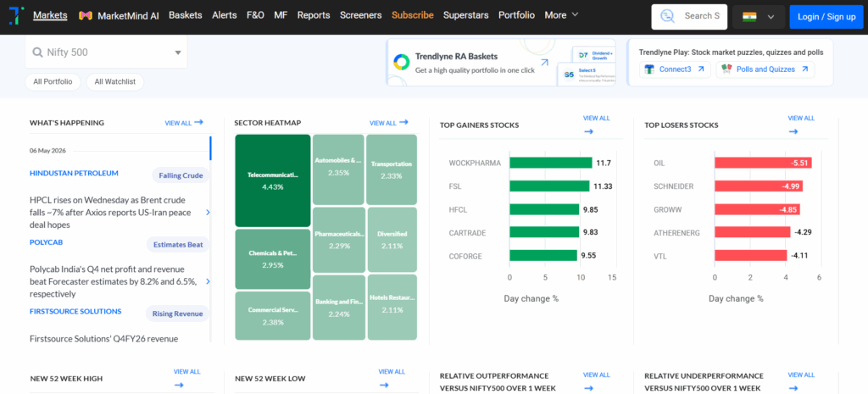Click the arrow next to What's Happening View All

pyautogui.click(x=198, y=122)
